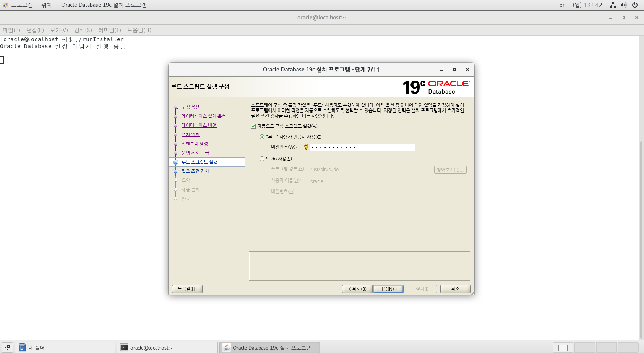Click the en input language indicator
The width and height of the screenshot is (644, 353).
pos(562,5)
